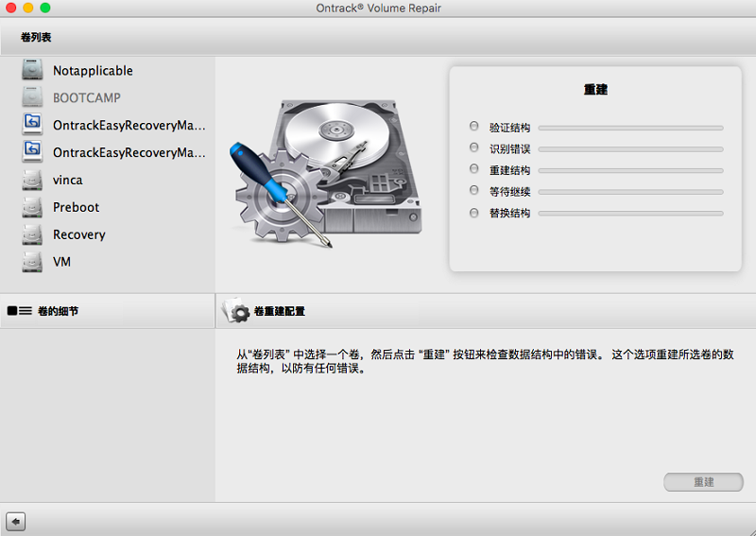The height and width of the screenshot is (536, 756).
Task: Click the 重建结构 status indicator
Action: [x=474, y=170]
